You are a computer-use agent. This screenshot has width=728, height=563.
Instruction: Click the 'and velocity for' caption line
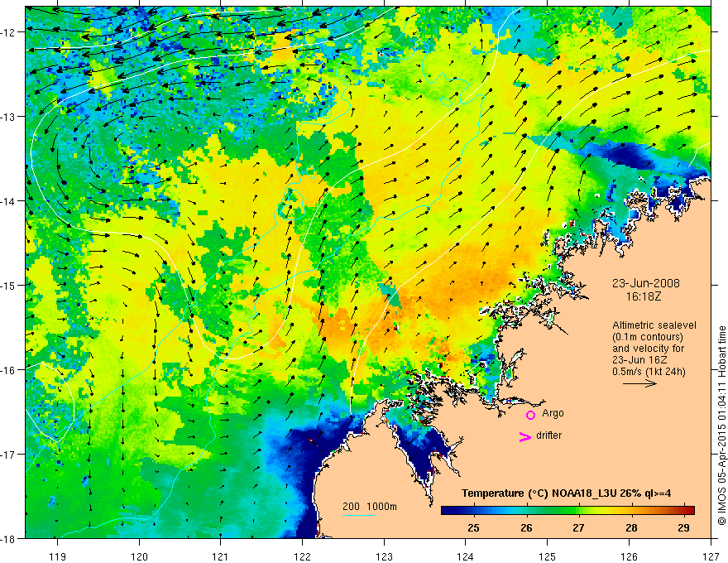click(648, 349)
